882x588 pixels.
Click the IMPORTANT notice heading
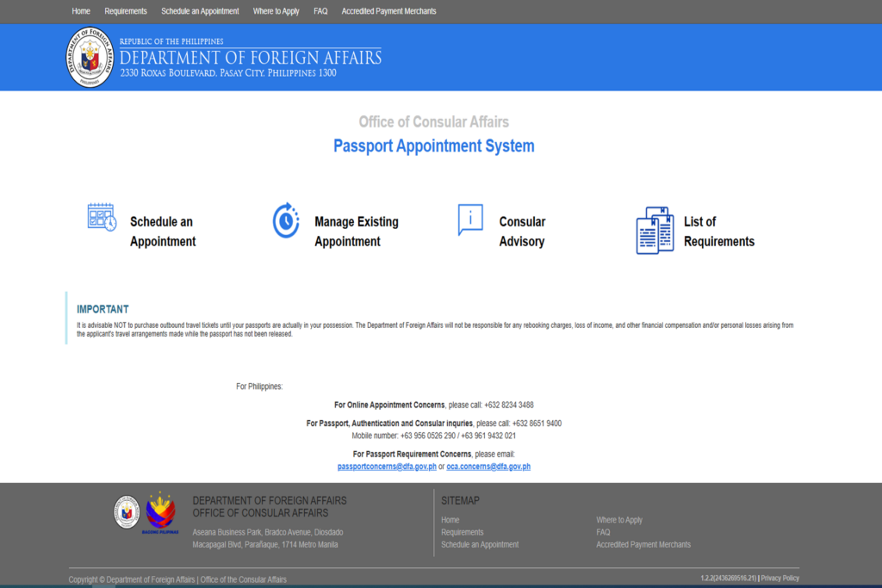pos(103,309)
